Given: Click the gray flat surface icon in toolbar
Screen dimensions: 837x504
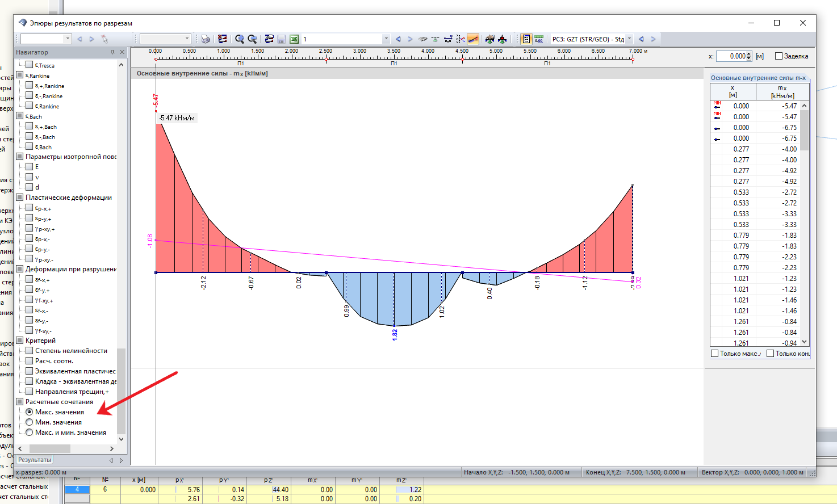Looking at the screenshot, I should click(423, 39).
